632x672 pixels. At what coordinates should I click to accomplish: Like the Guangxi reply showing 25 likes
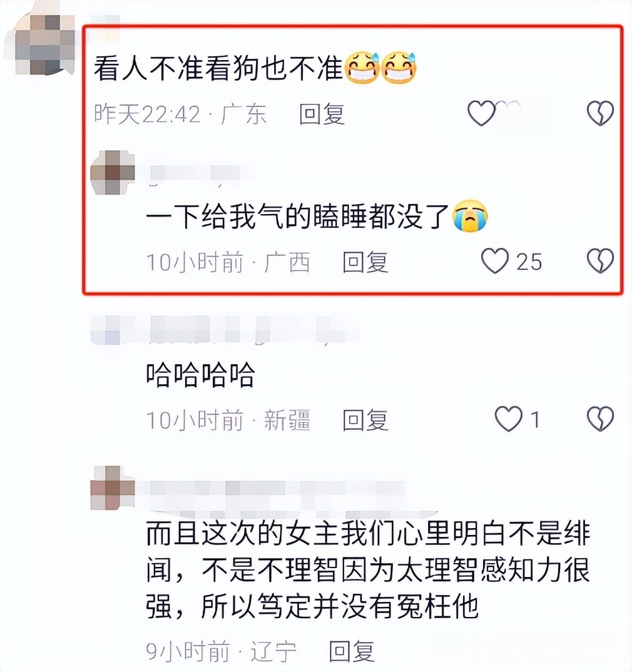click(495, 261)
